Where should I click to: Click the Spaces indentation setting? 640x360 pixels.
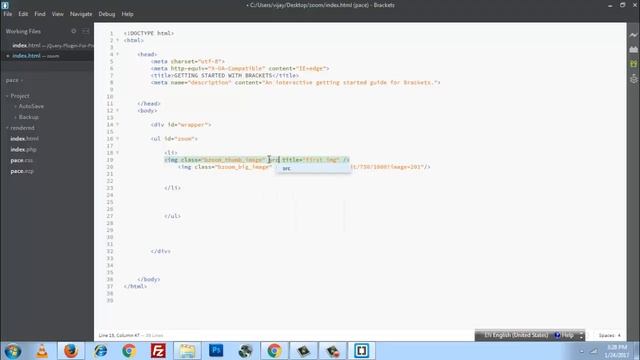coord(609,336)
